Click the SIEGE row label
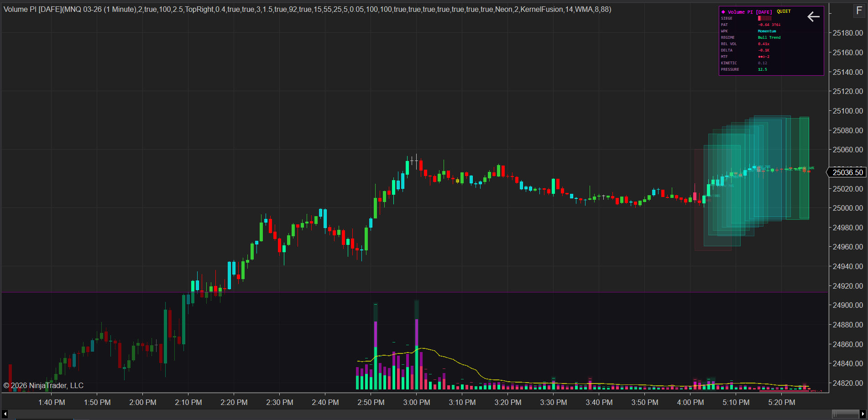 [x=727, y=18]
